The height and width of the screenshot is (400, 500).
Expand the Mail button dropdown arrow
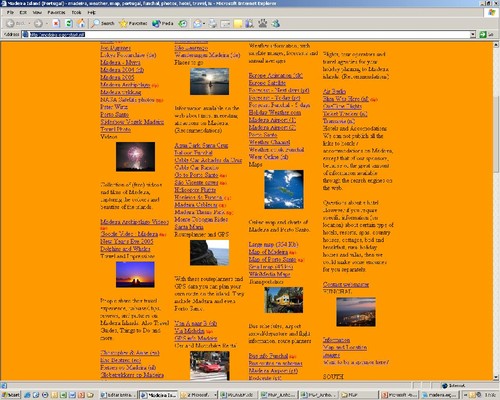[x=204, y=23]
